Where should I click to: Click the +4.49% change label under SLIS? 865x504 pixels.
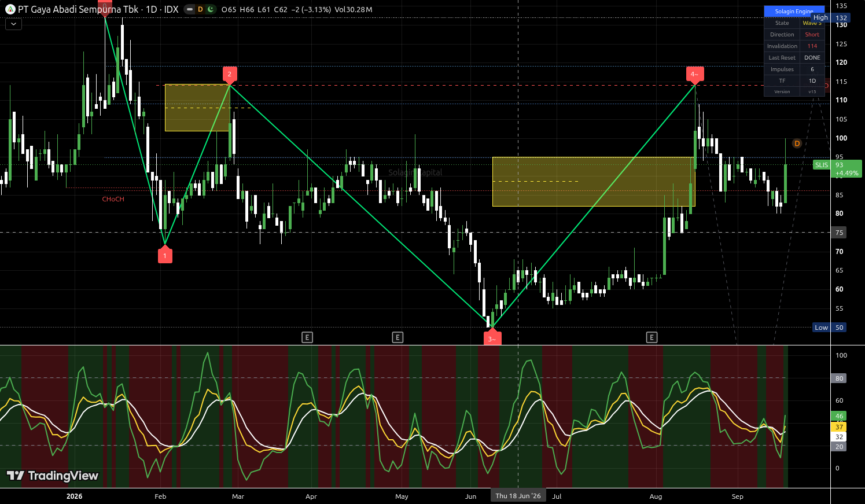coord(846,174)
